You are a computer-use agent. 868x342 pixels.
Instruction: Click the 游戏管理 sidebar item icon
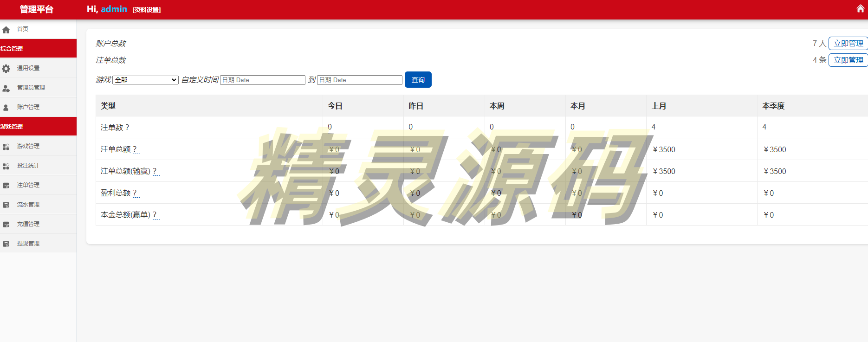pos(6,147)
